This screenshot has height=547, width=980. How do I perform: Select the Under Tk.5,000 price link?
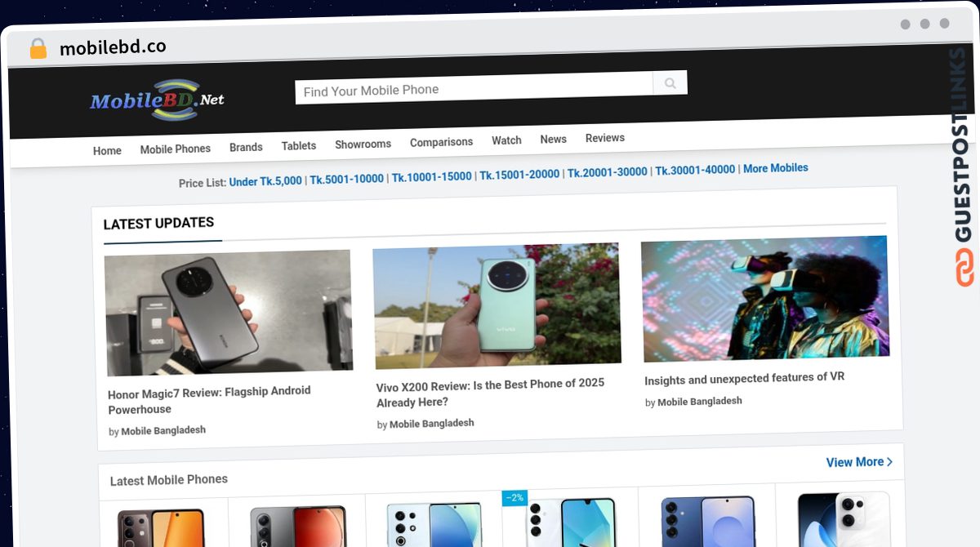[265, 181]
